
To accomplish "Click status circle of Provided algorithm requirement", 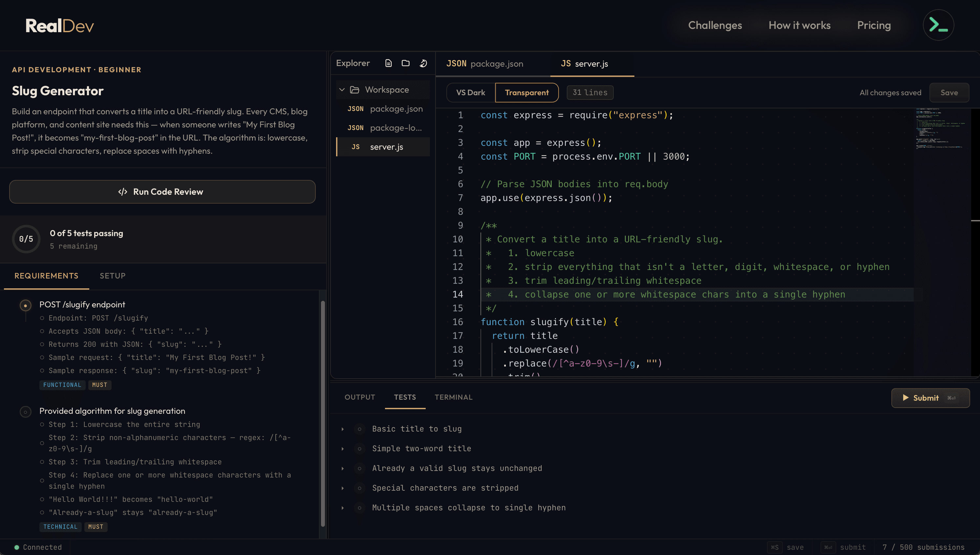I will click(26, 412).
